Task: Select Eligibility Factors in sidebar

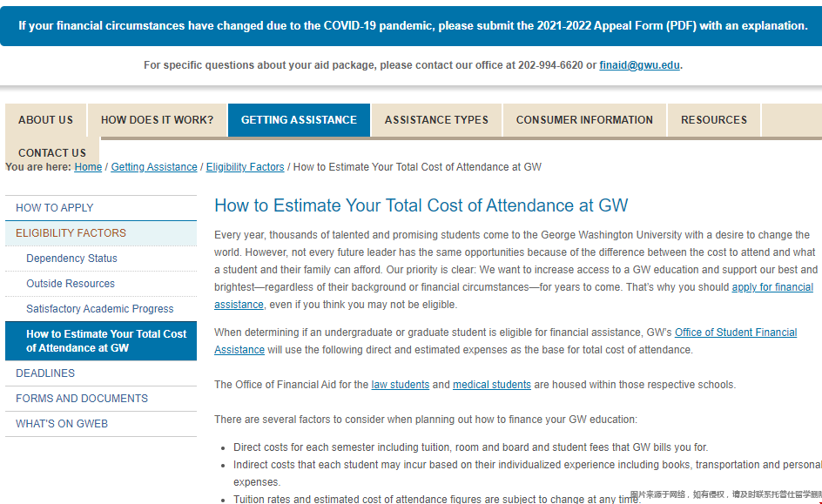Action: click(x=101, y=233)
